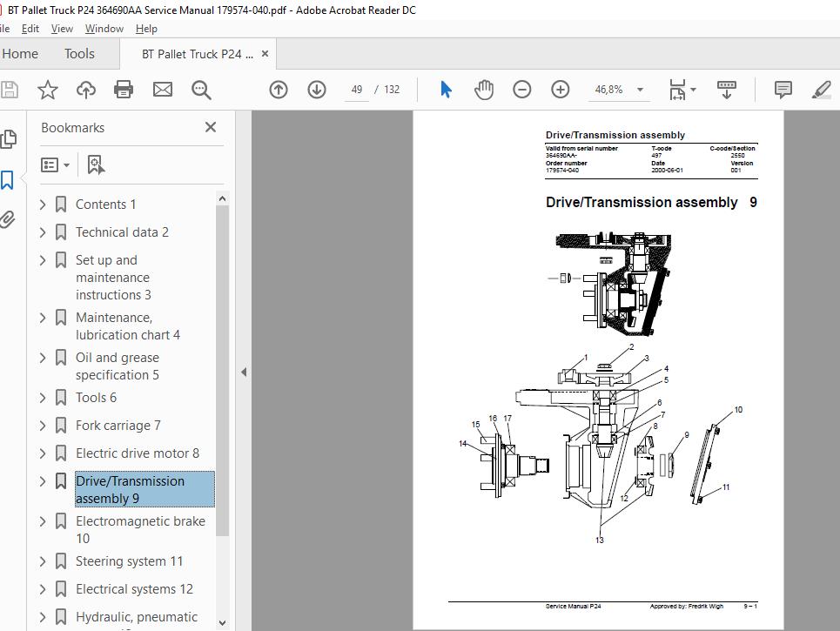Click the bookmarks scrollbar thumb
Viewport: 840px width, 631px height.
[x=222, y=370]
